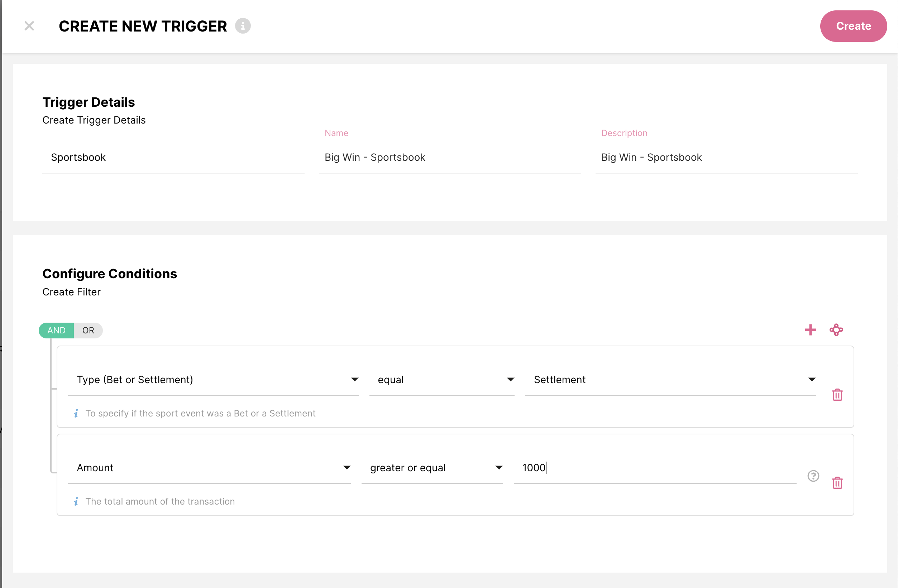Open the equal operator dropdown

pyautogui.click(x=441, y=380)
